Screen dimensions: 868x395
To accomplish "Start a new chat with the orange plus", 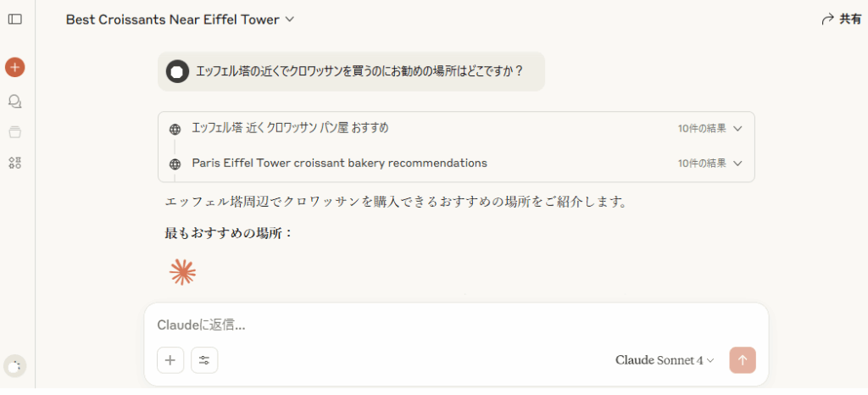I will [x=15, y=67].
